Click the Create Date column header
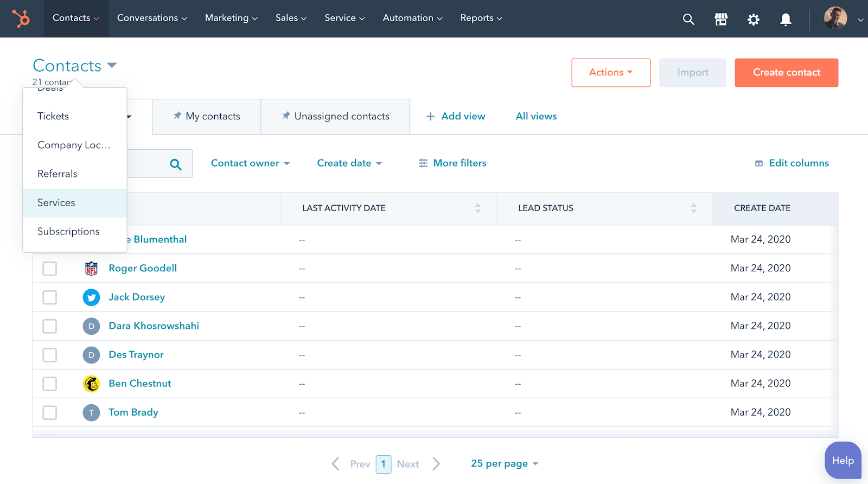This screenshot has width=868, height=484. pos(775,208)
